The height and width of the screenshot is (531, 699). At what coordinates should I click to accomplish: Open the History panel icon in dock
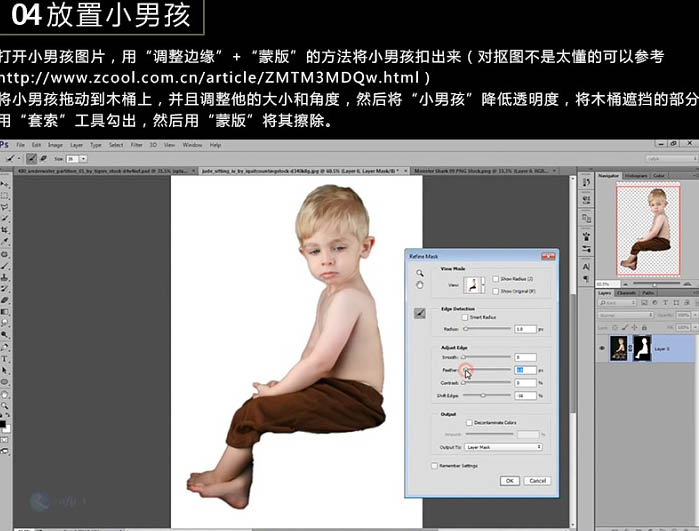pos(586,183)
